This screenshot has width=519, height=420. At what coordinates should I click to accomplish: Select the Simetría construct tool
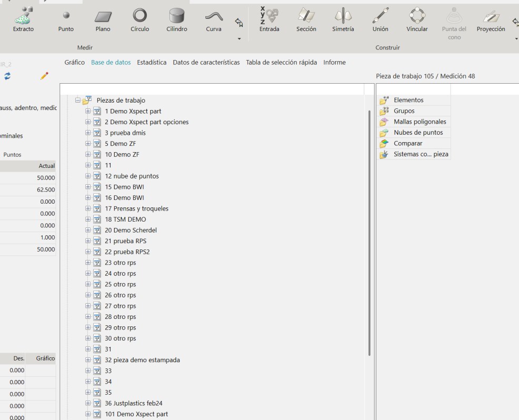click(343, 20)
